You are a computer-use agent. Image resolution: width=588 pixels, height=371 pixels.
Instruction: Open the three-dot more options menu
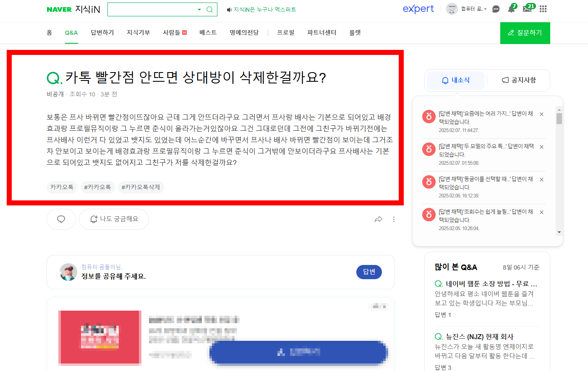[394, 219]
